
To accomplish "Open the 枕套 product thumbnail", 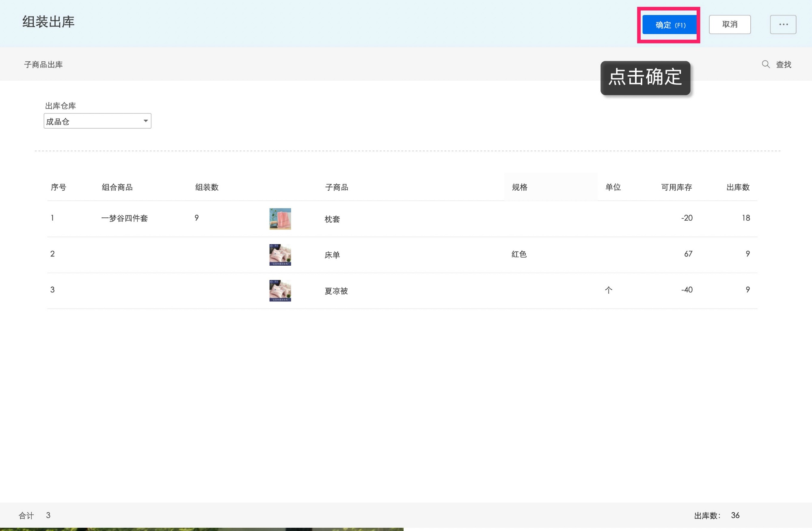I will click(x=280, y=219).
